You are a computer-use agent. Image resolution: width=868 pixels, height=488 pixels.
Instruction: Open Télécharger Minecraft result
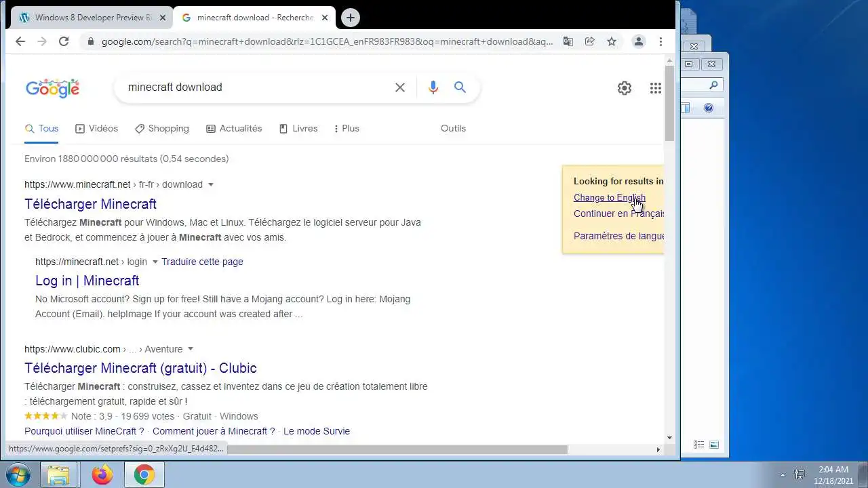(90, 204)
